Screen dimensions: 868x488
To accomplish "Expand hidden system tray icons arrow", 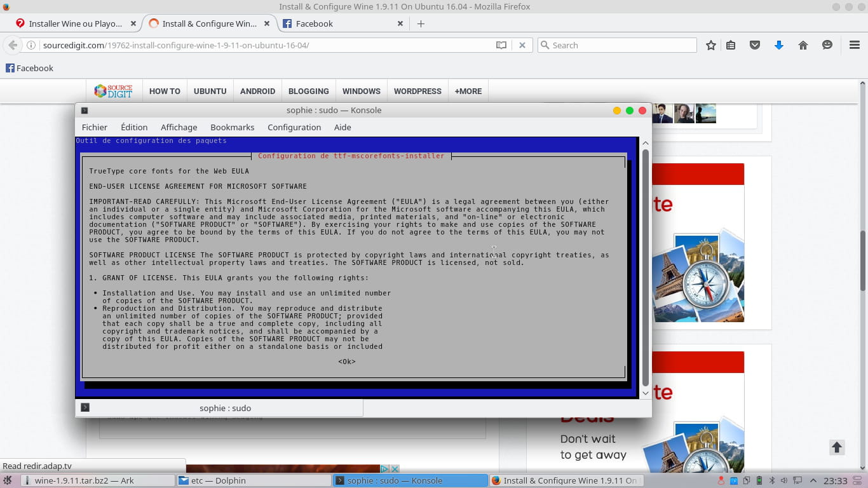I will pos(813,480).
